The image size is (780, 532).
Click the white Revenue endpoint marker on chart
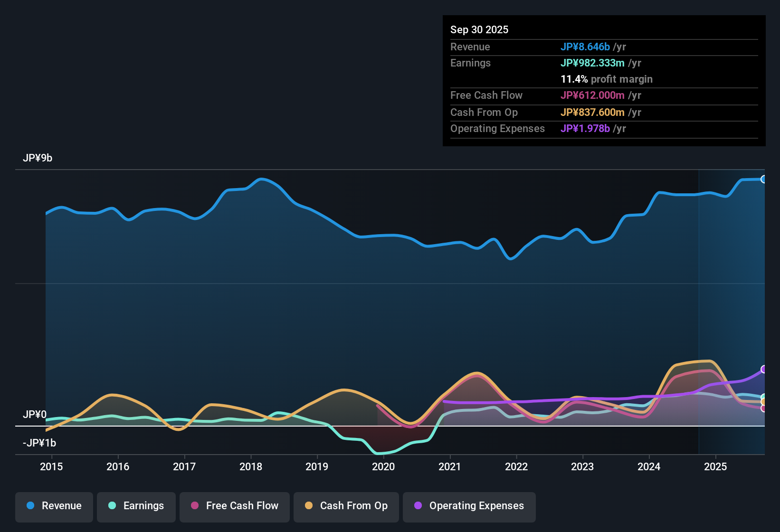[764, 179]
